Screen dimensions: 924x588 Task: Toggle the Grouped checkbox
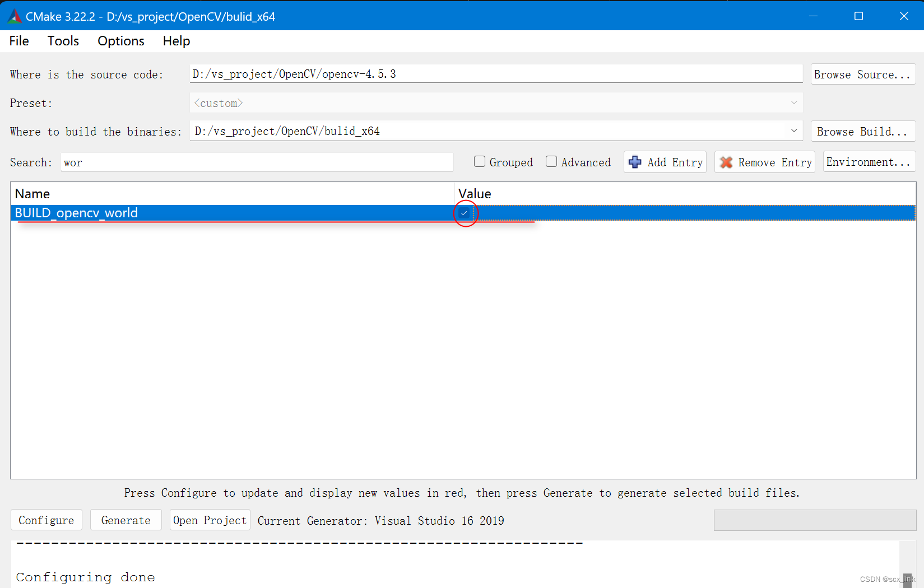(x=480, y=162)
